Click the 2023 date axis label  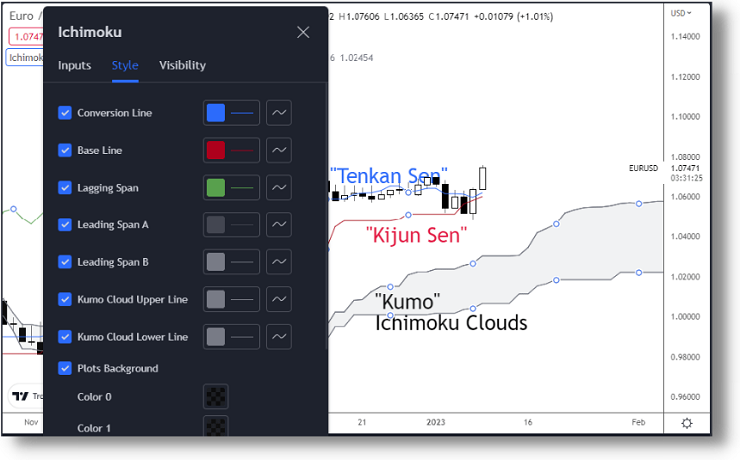(x=436, y=422)
